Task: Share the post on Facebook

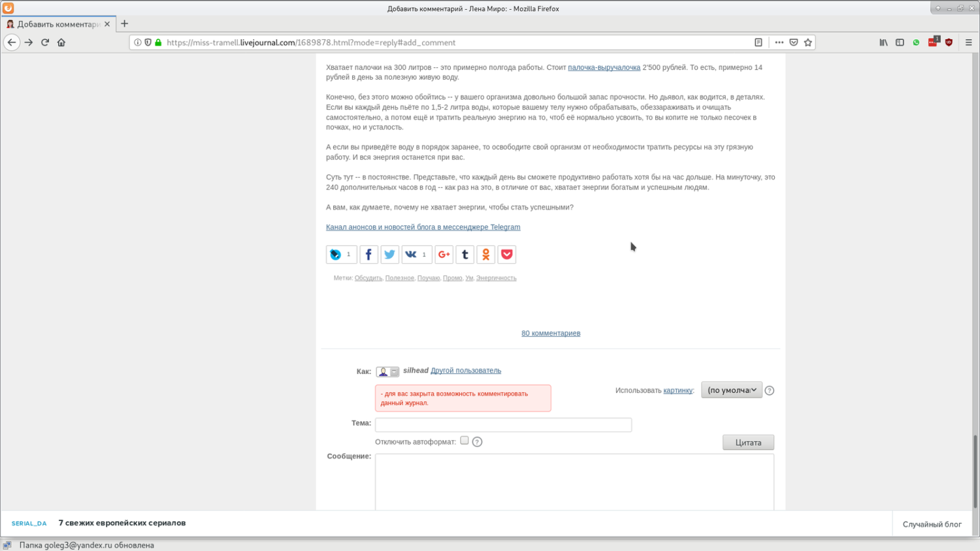Action: point(368,255)
